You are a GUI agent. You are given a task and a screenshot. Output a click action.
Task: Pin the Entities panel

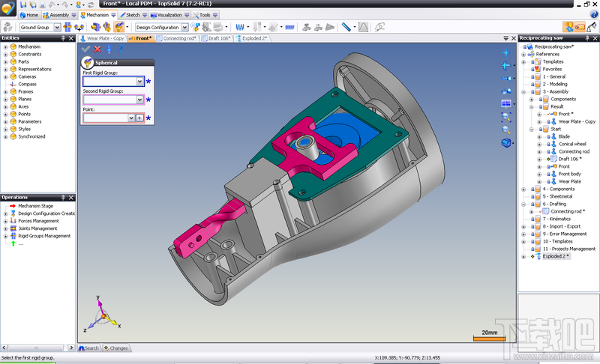point(64,38)
